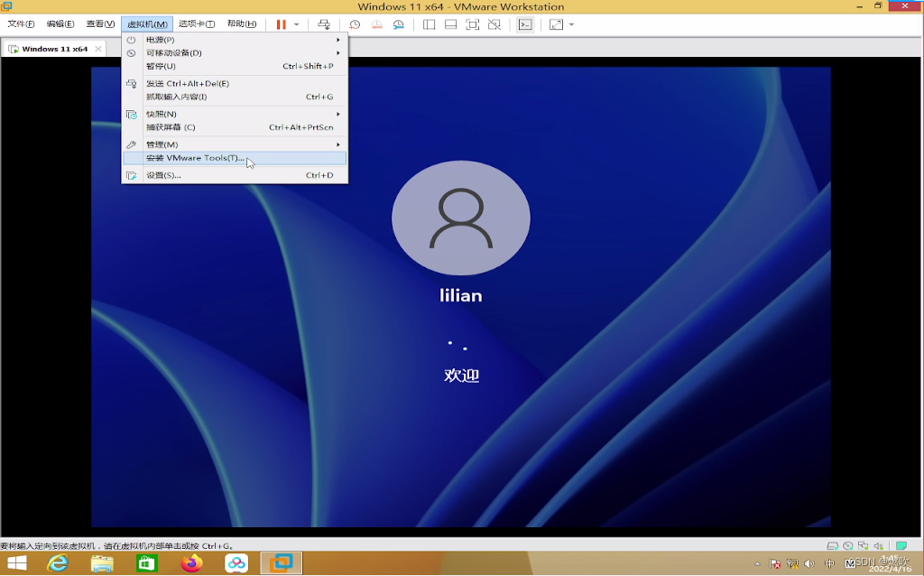924x576 pixels.
Task: Select 安装 VMware Tools(T)... menu entry
Action: 235,158
